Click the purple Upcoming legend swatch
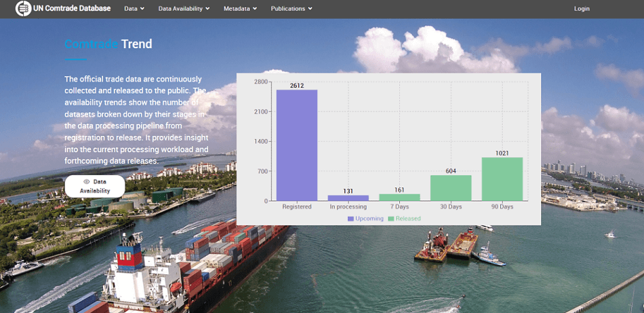This screenshot has width=644, height=313. (x=350, y=219)
